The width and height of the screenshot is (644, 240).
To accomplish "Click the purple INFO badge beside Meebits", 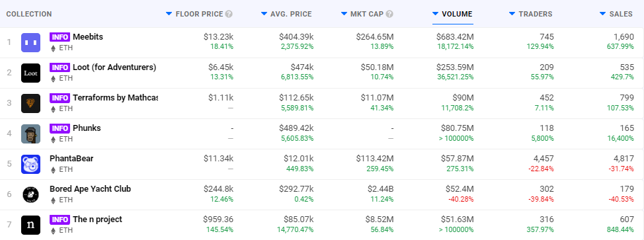I will tap(60, 37).
